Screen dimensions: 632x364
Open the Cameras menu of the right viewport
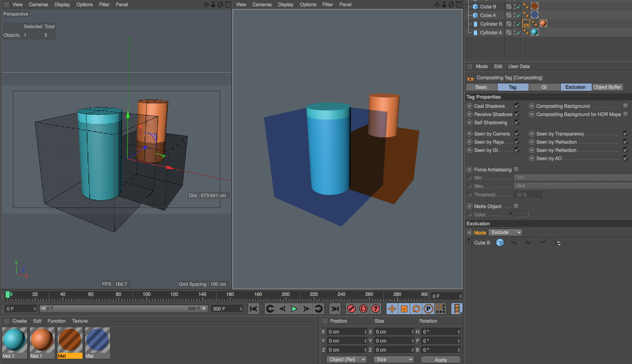[x=262, y=4]
